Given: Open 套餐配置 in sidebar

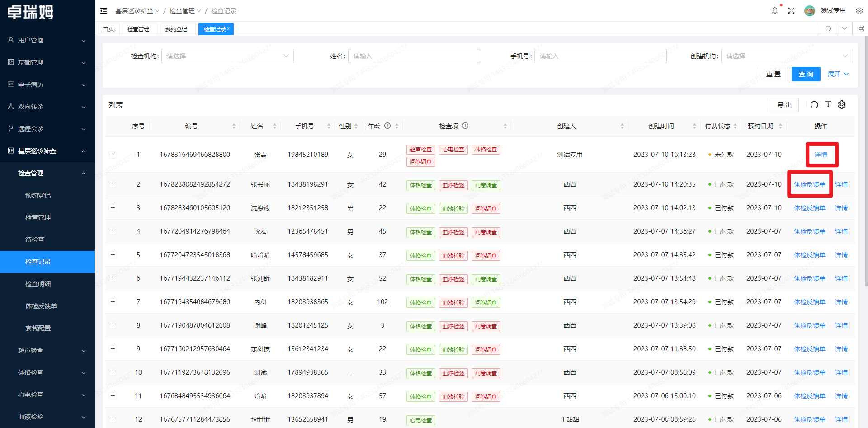Looking at the screenshot, I should pyautogui.click(x=47, y=328).
